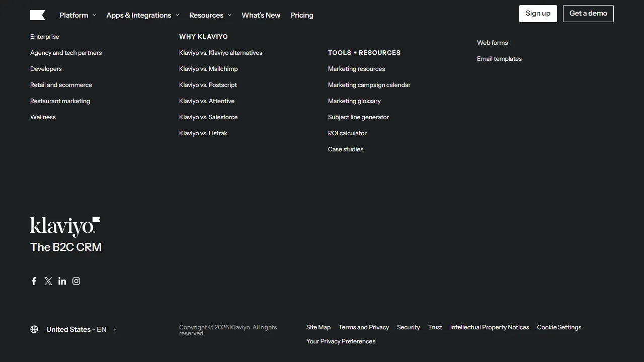This screenshot has height=362, width=644.
Task: Open Retail and ecommerce link
Action: tap(61, 85)
